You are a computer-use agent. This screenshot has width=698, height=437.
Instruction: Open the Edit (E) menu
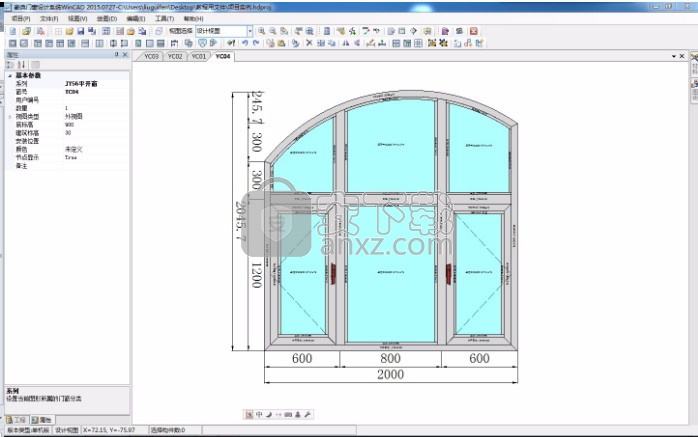pos(136,19)
